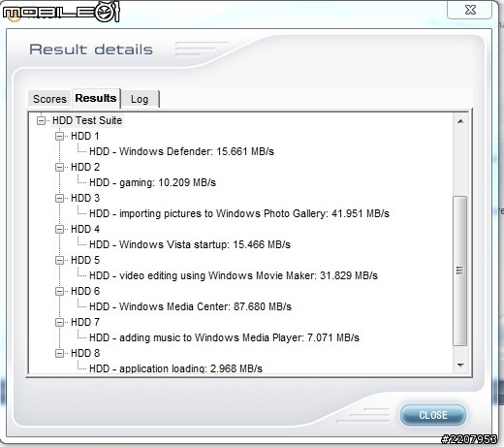Switch to the Scores tab
This screenshot has width=504, height=447.
point(49,99)
